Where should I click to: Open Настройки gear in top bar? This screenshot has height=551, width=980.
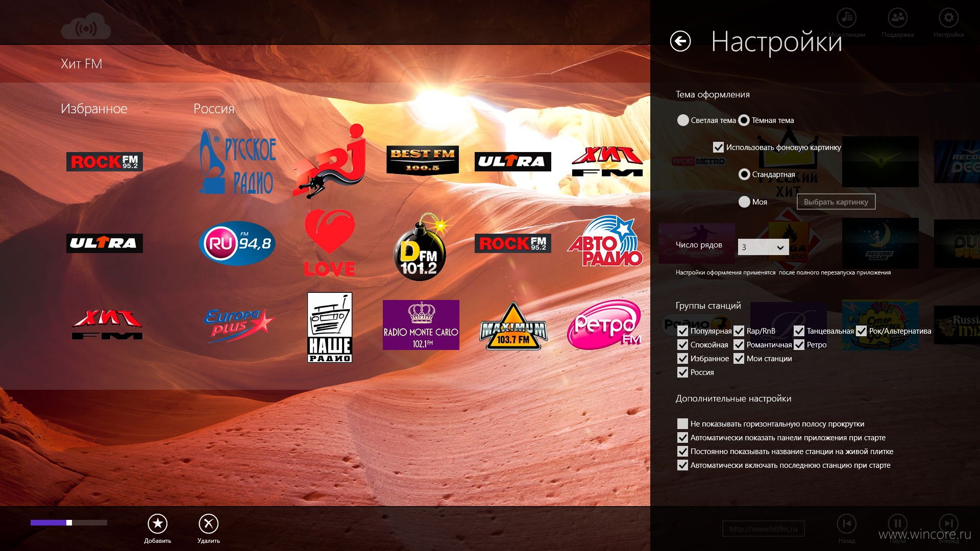(948, 23)
